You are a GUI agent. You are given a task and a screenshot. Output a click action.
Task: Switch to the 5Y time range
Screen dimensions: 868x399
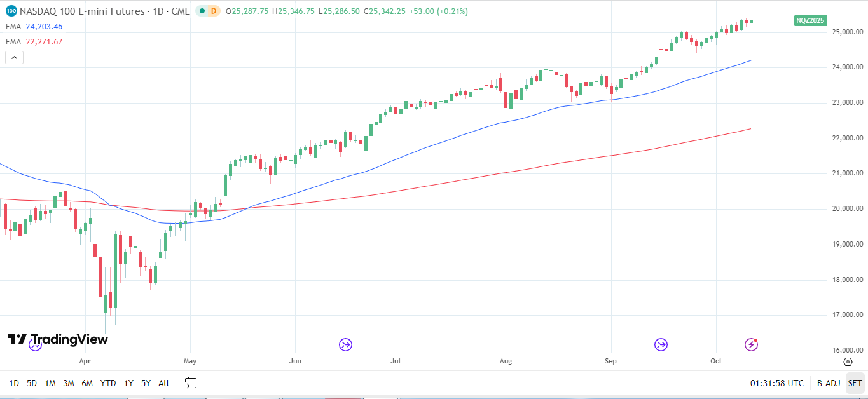pyautogui.click(x=146, y=383)
